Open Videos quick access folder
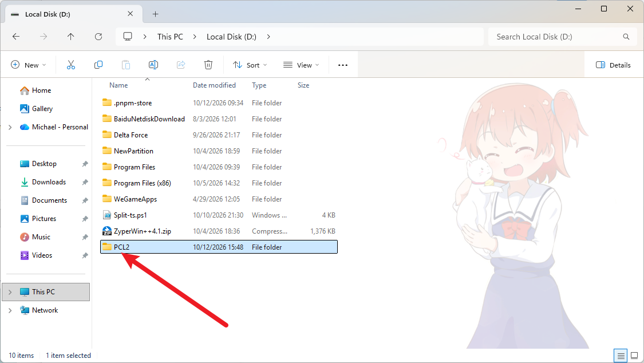Image resolution: width=644 pixels, height=363 pixels. tap(42, 255)
